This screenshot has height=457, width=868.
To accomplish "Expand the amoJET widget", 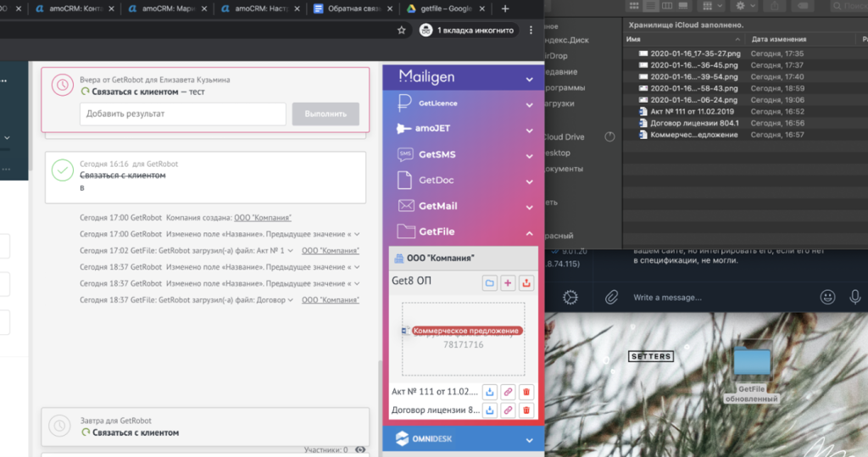I will [529, 131].
